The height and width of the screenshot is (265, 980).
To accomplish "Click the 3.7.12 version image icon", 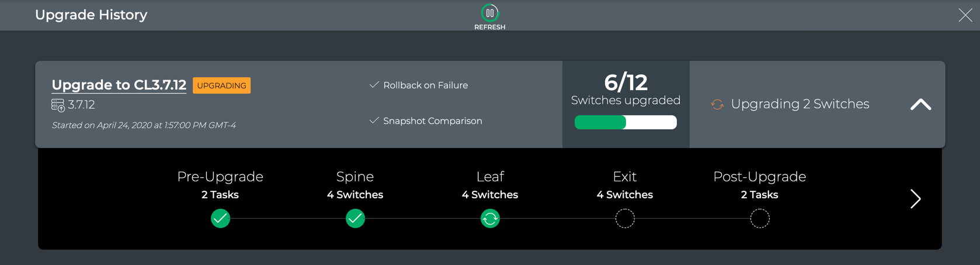I will click(x=58, y=105).
